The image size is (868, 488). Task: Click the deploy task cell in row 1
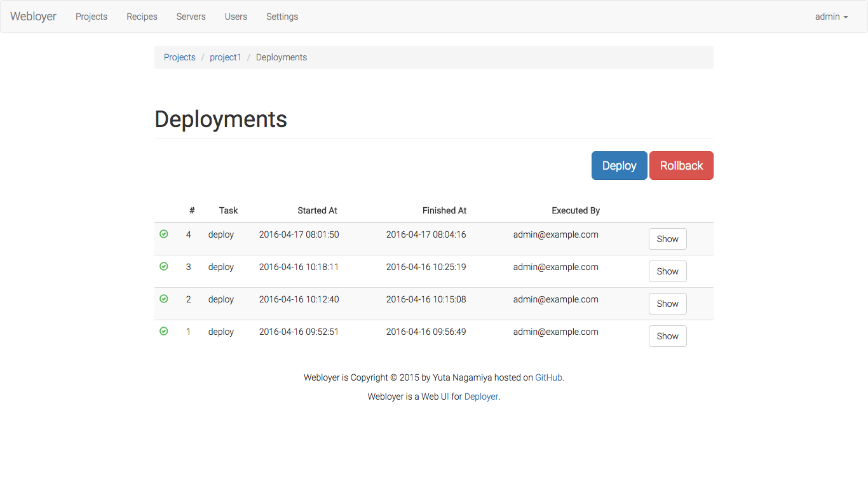click(221, 332)
